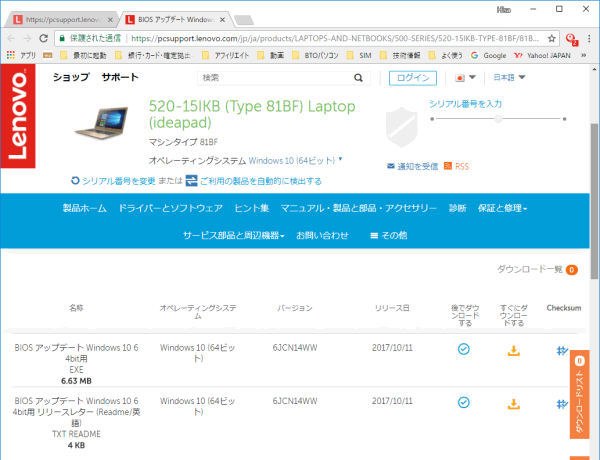Download the Readme TXT file immediately
The image size is (600, 460).
[x=514, y=403]
